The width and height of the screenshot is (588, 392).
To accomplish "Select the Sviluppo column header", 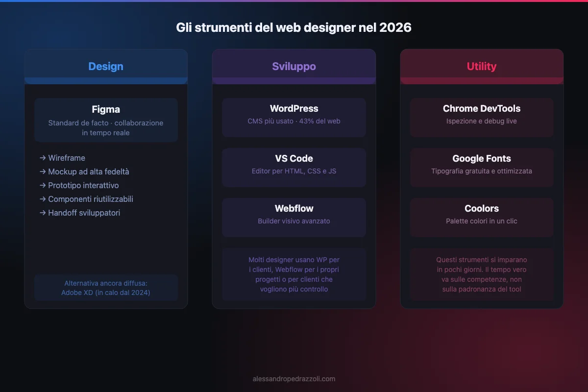I will coord(294,67).
